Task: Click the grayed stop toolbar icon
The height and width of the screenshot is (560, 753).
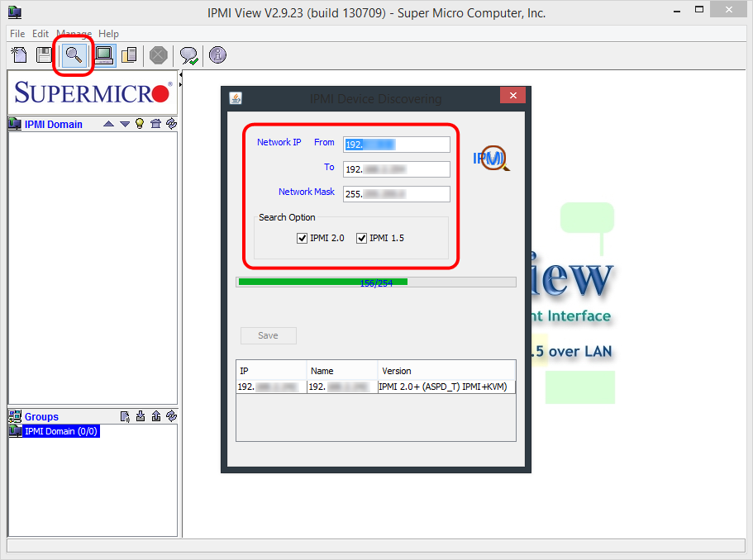Action: pos(158,55)
